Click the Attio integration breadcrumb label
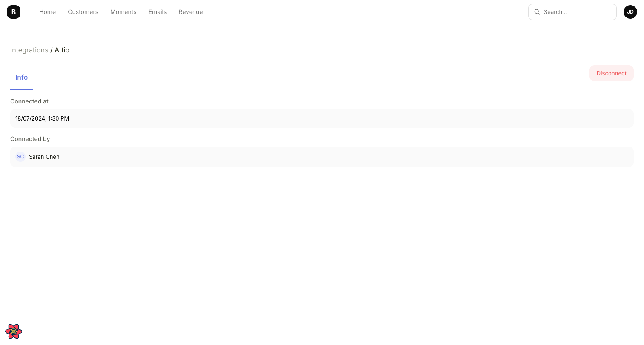The height and width of the screenshot is (345, 644). 62,50
